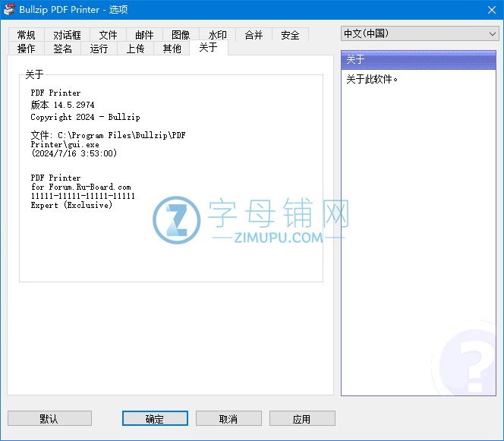Viewport: 504px width, 441px height.
Task: Click the 关于 tab
Action: [x=208, y=47]
